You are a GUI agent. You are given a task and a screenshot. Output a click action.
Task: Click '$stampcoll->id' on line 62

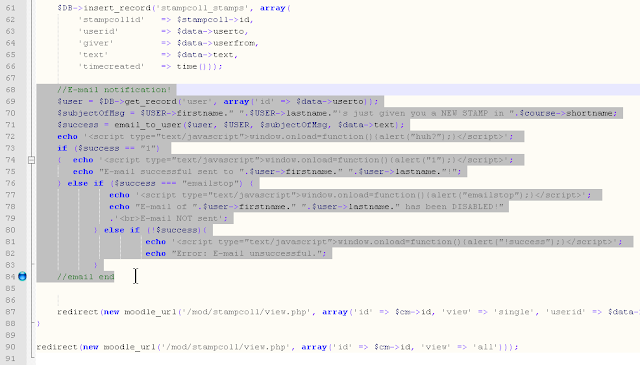click(214, 20)
